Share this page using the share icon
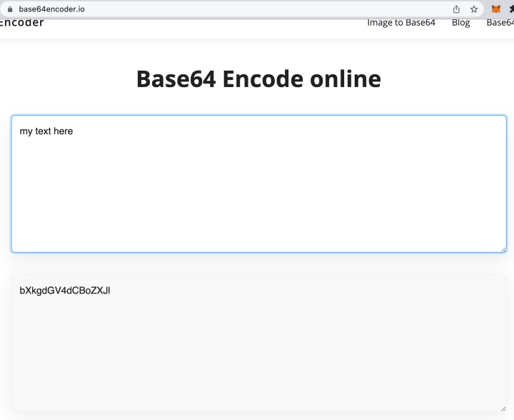Screen dimensions: 514x420 point(456,9)
